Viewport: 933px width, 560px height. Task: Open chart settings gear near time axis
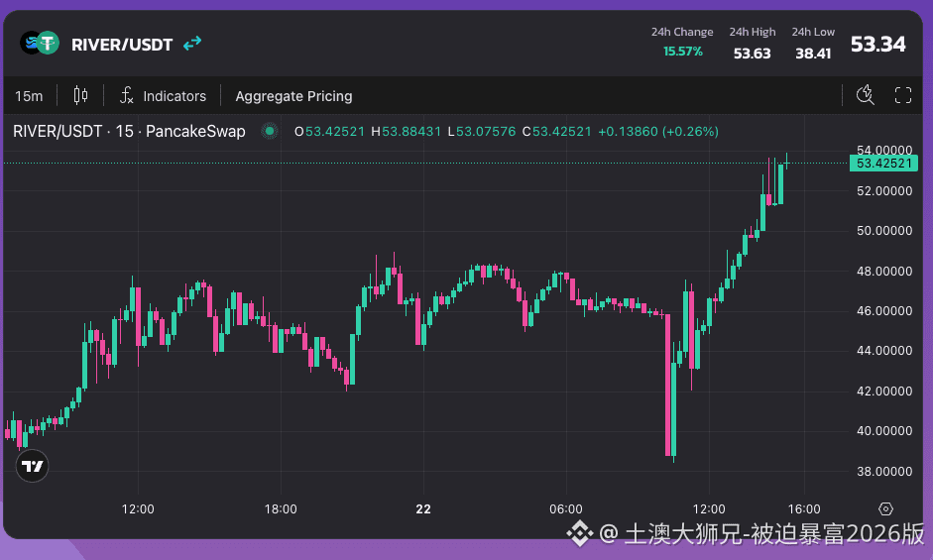pos(885,508)
